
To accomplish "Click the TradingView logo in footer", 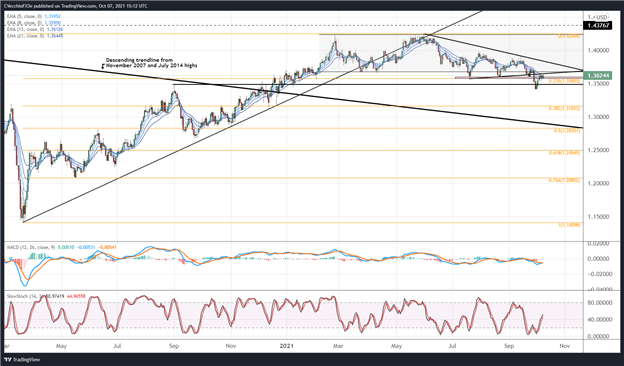I will (24, 359).
